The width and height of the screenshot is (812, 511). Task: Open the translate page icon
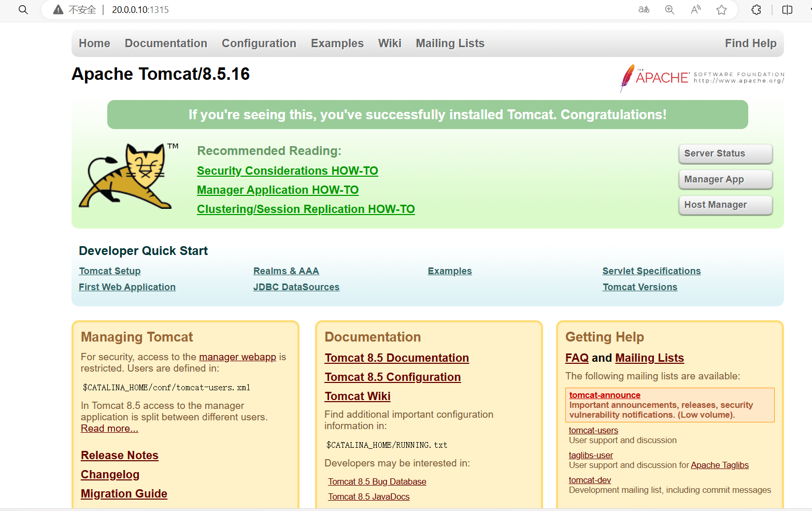coord(644,10)
